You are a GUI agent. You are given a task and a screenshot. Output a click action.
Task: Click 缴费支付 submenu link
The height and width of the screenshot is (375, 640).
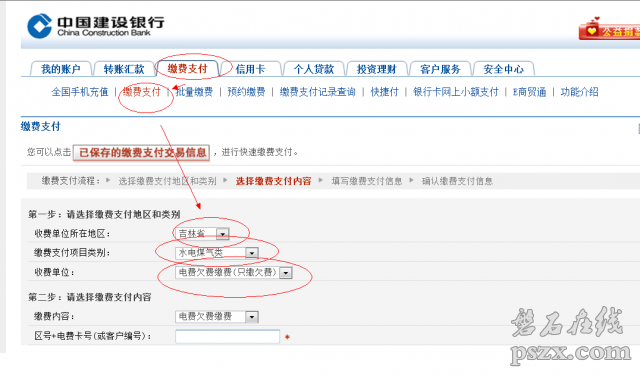[x=142, y=92]
